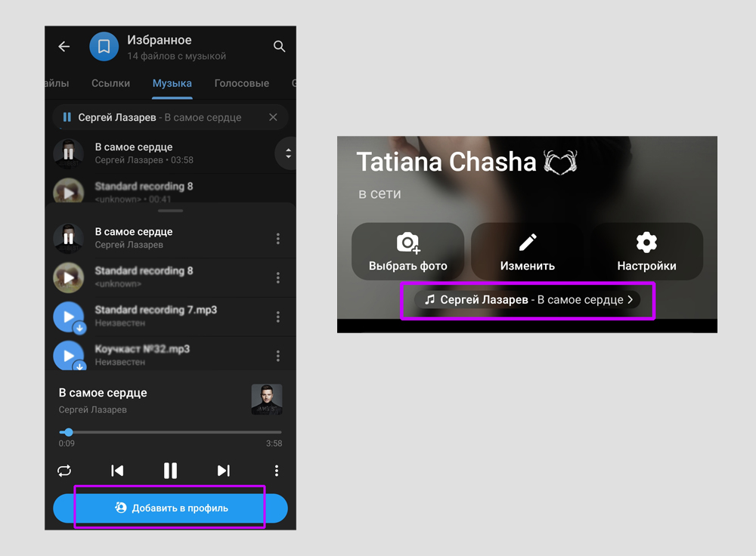Open Сергей Лазарев album cover thumbnail
This screenshot has width=756, height=556.
click(x=267, y=400)
